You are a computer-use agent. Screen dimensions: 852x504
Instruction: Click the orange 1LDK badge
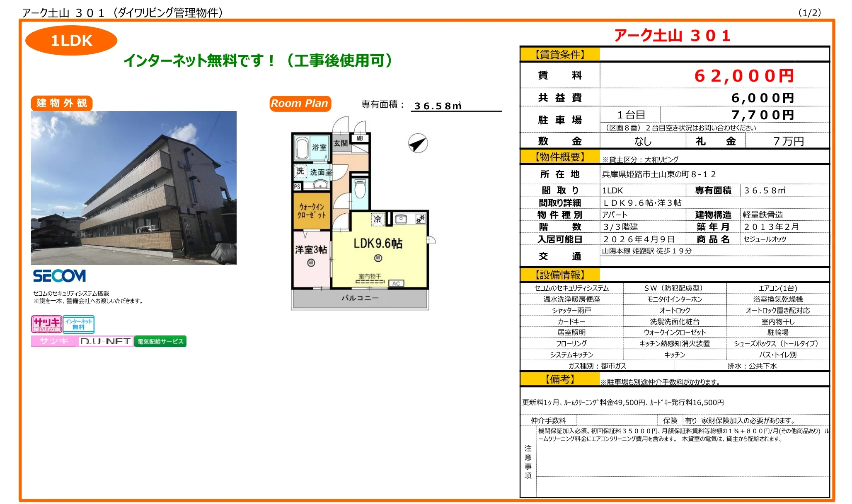71,40
